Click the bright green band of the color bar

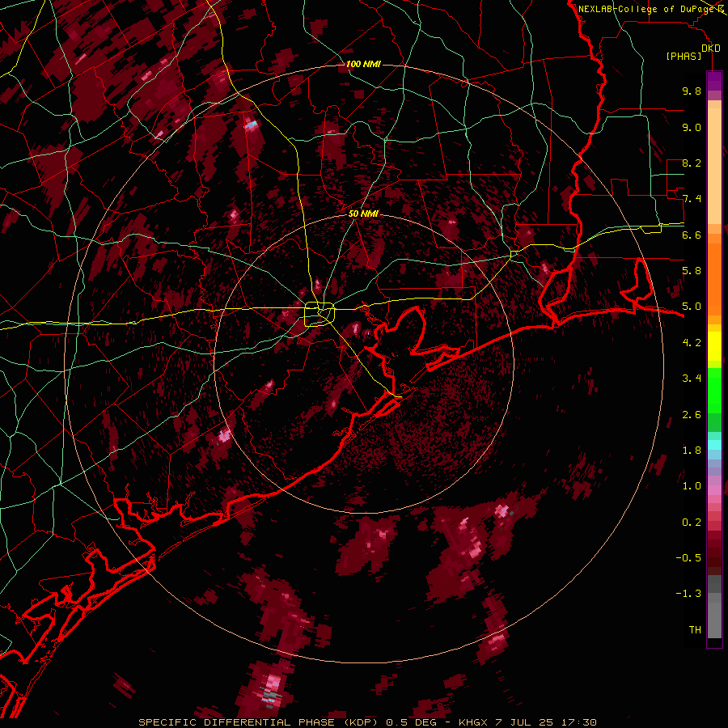pyautogui.click(x=714, y=390)
